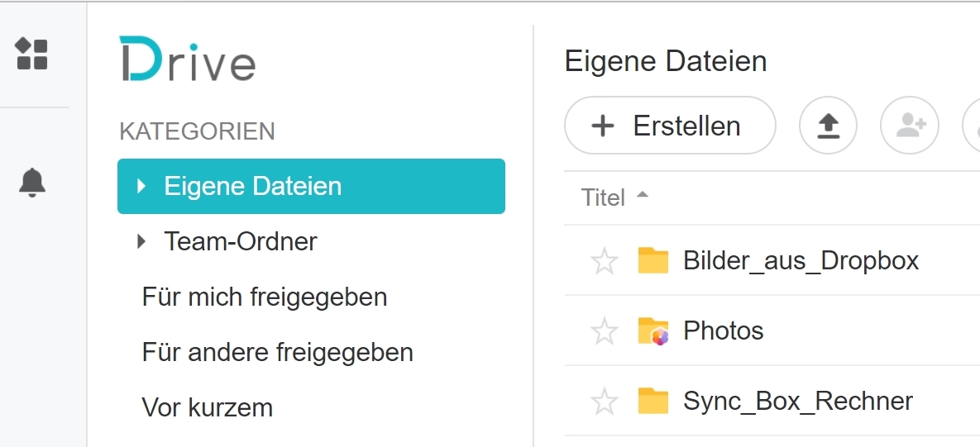Open the main menu grid icon
Image resolution: width=980 pixels, height=447 pixels.
pyautogui.click(x=32, y=54)
